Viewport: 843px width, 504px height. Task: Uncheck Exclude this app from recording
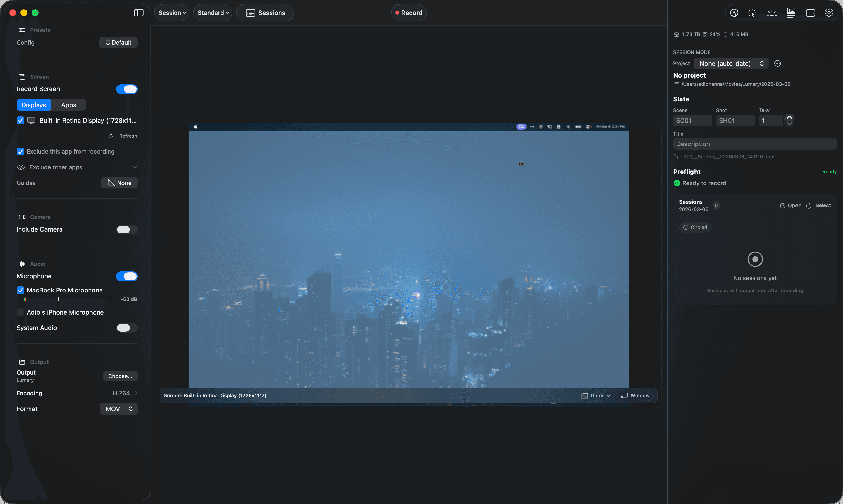tap(20, 152)
